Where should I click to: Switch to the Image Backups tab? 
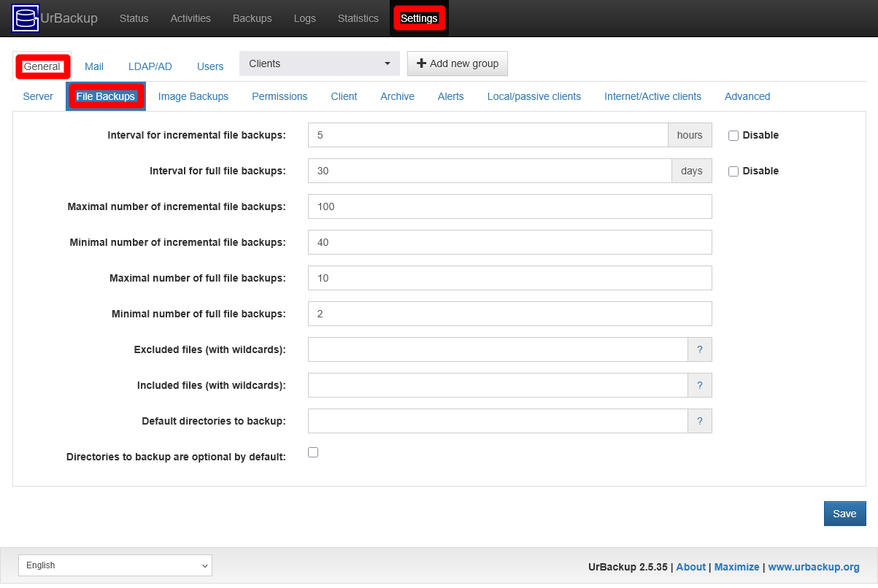coord(193,96)
